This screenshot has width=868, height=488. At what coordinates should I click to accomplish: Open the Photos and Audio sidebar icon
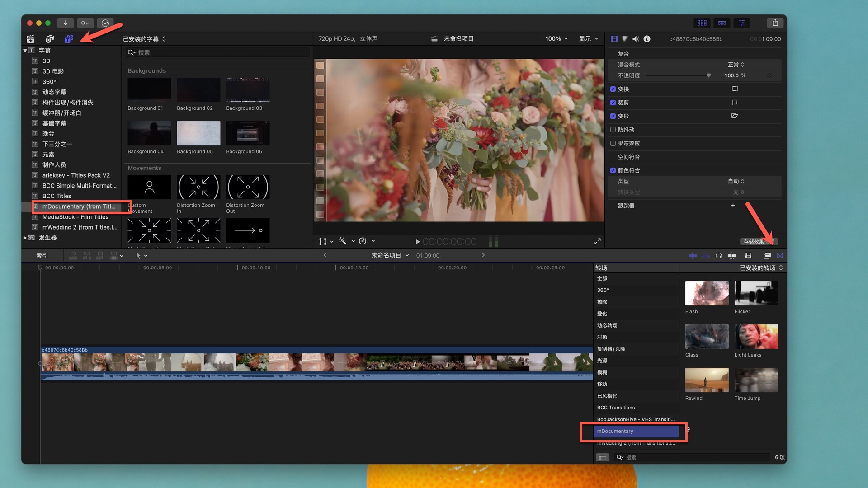pos(50,39)
